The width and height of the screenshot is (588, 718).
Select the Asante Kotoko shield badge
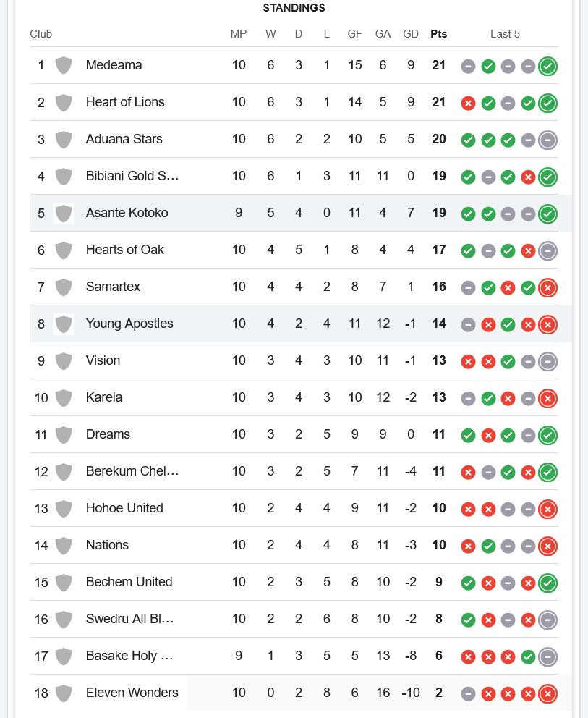(x=64, y=213)
